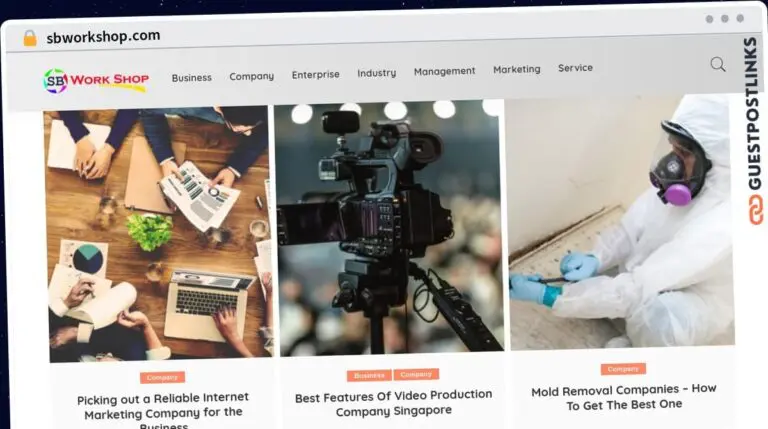Open Picking out a Reliable Internet Marketing article

[x=163, y=411]
